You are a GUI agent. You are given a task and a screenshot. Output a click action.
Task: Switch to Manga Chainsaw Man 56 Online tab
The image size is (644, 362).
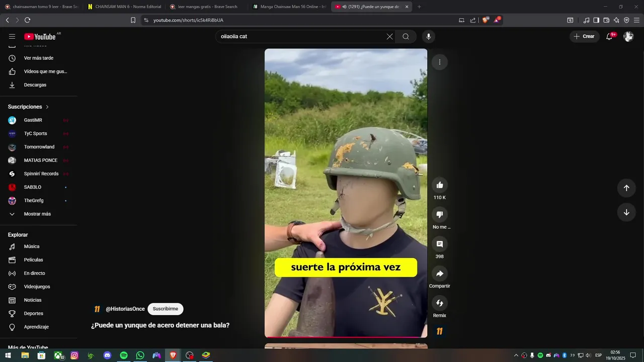289,7
